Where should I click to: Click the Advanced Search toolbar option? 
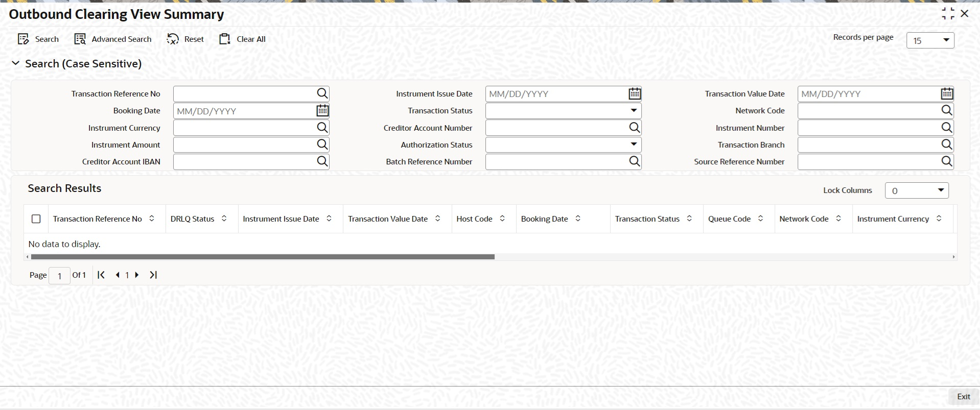click(x=113, y=39)
